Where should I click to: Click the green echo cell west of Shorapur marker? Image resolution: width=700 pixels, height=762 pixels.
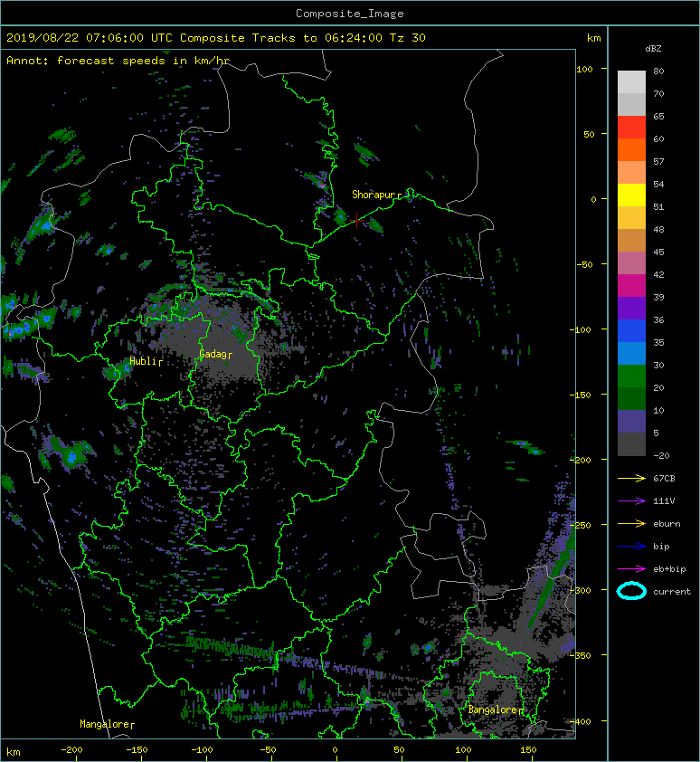pos(341,216)
